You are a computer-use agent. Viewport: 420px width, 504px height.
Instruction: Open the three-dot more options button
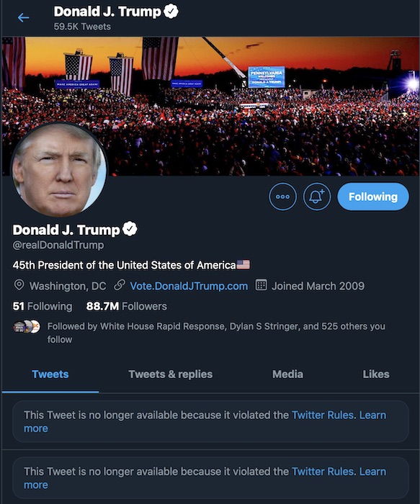coord(282,197)
